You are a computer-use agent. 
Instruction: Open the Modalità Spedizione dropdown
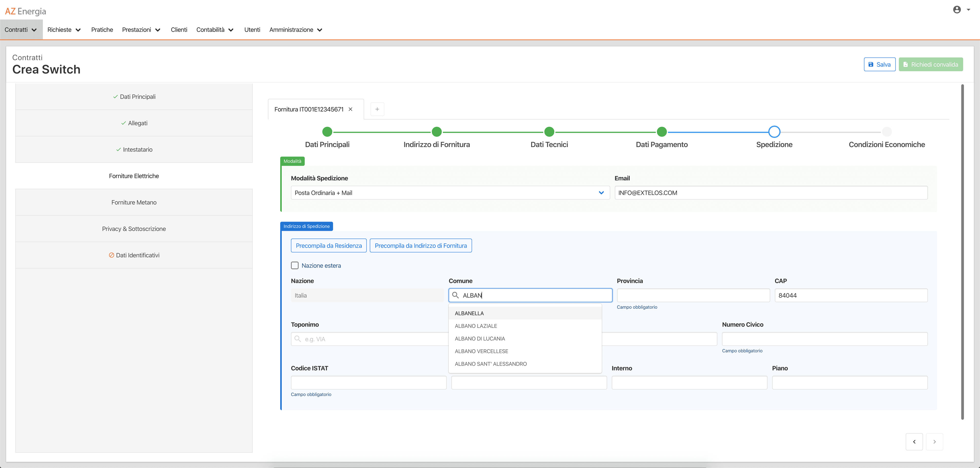click(450, 193)
